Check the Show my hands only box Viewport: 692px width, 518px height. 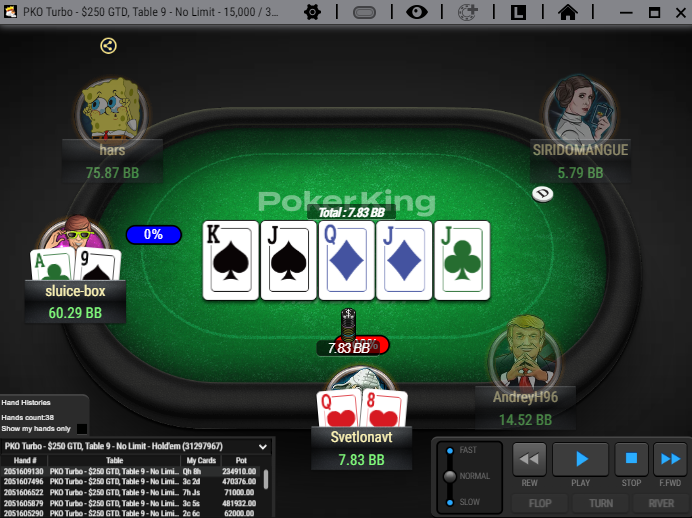coord(82,429)
